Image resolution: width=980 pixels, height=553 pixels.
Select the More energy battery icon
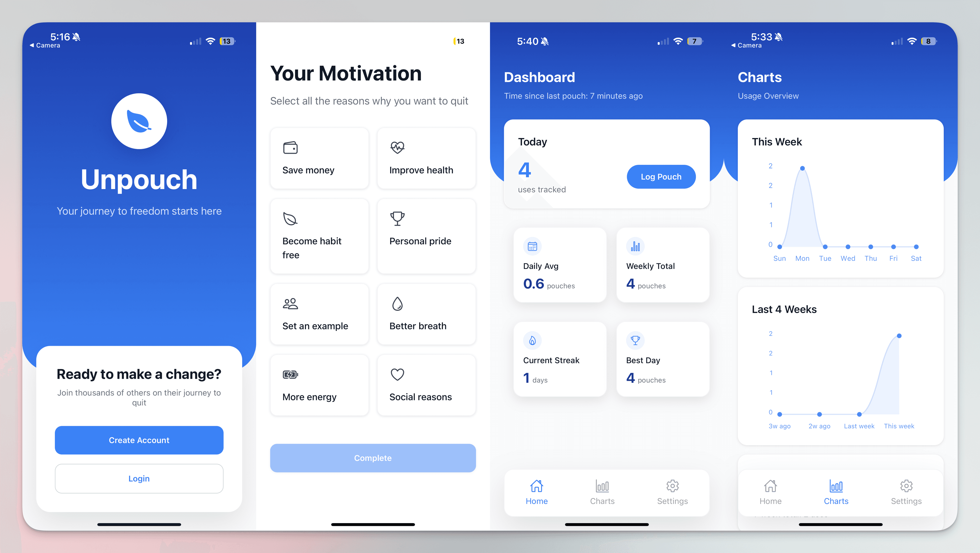point(290,375)
